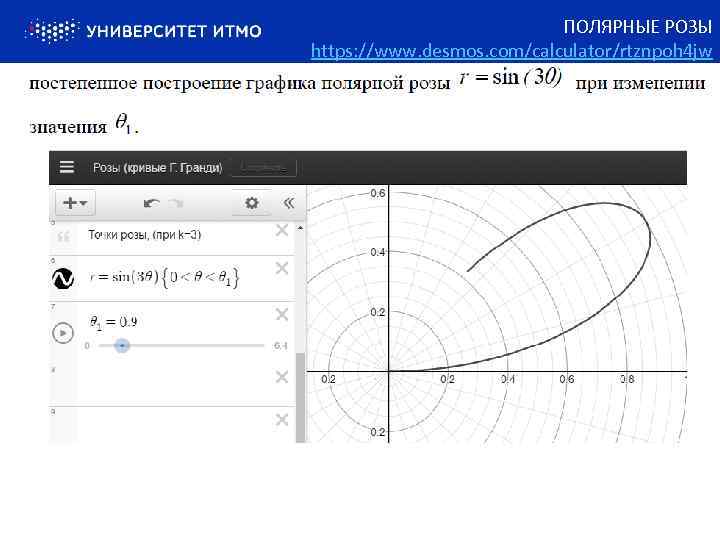Click the 'ПОЛЯРНЫЕ РОЗЫ' slide heading
Viewport: 720px width, 540px height.
(x=638, y=27)
